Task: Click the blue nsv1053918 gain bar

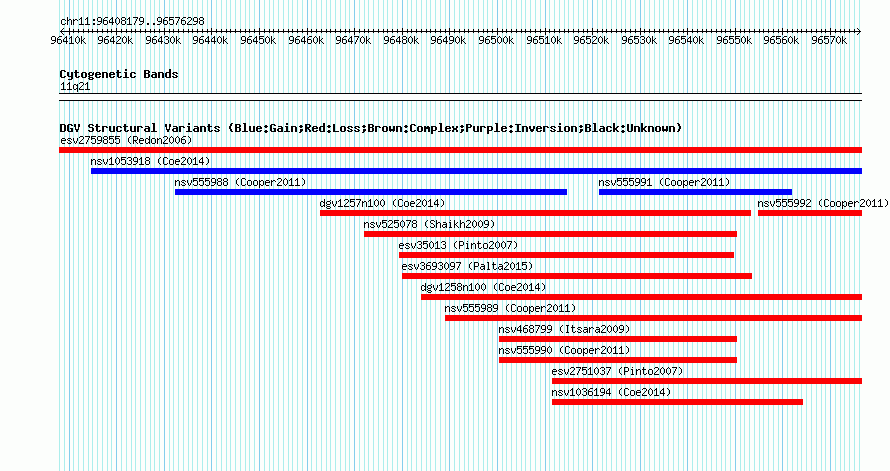Action: pyautogui.click(x=476, y=171)
